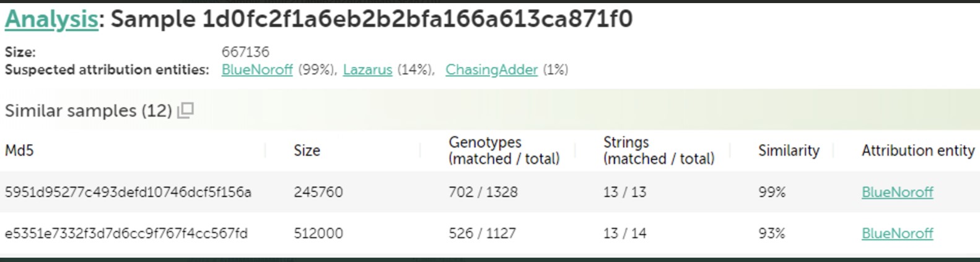Click the Similarity column header
Viewport: 980px width, 262px height.
point(789,151)
